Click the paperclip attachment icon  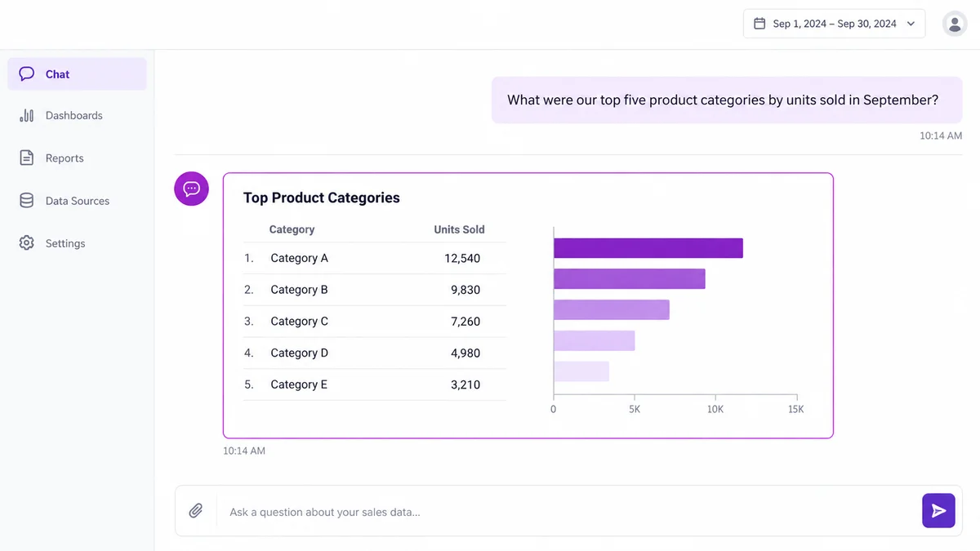[x=196, y=511]
